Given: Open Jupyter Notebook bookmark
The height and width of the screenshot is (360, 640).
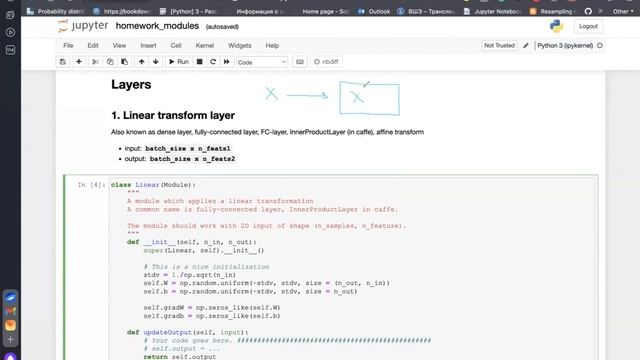Looking at the screenshot, I should pos(493,11).
